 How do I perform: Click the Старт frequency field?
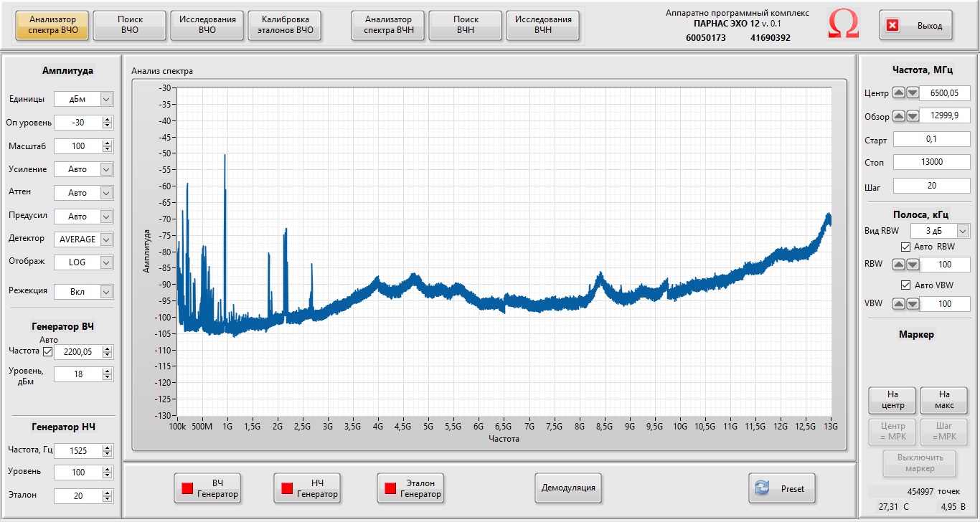click(932, 140)
